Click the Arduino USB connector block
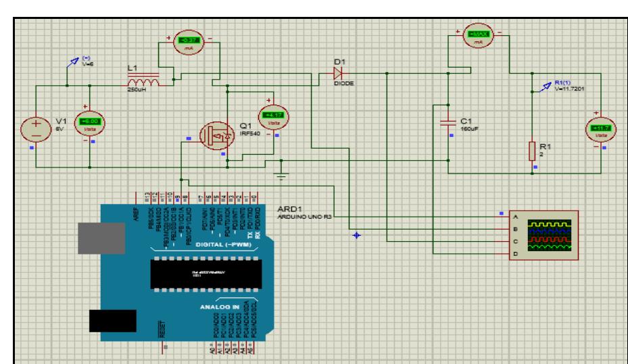The width and height of the screenshot is (628, 364). 101,238
